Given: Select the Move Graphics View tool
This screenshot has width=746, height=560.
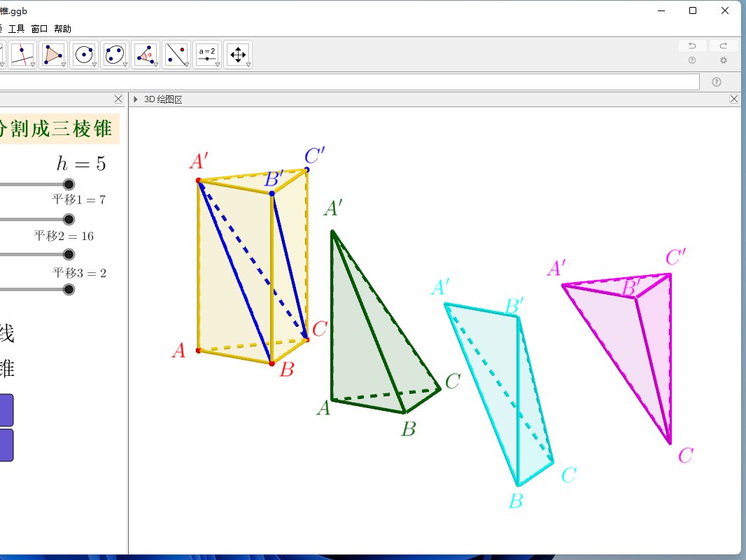Looking at the screenshot, I should tap(237, 55).
